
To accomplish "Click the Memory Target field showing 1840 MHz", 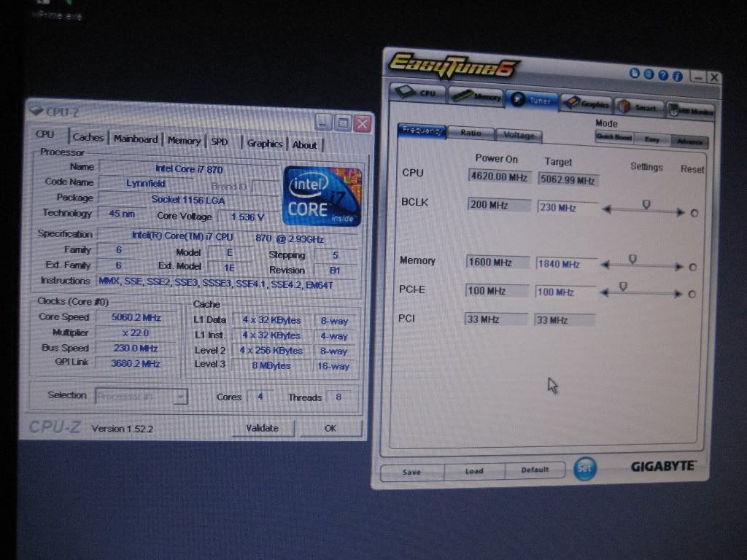I will [566, 264].
